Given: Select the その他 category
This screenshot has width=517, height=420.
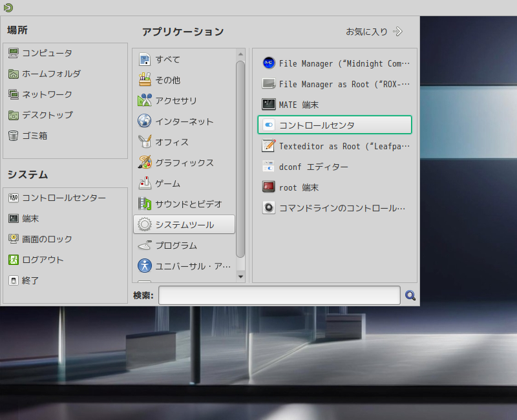Looking at the screenshot, I should click(184, 80).
